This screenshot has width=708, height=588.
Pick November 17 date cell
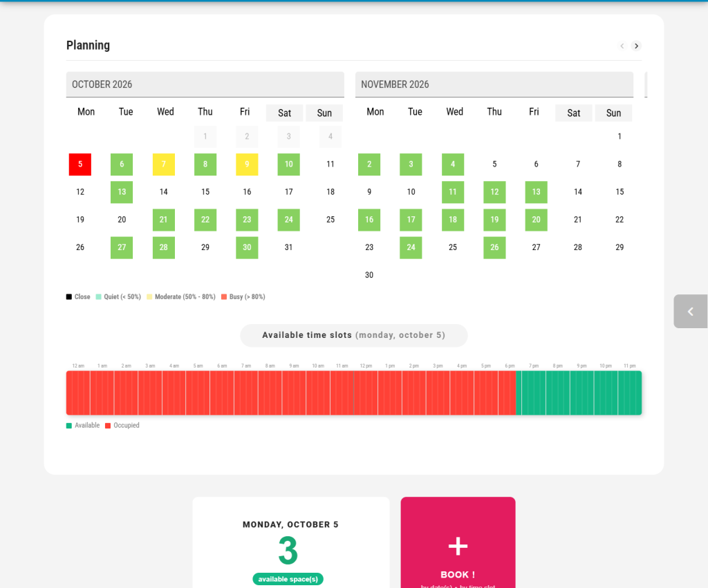point(411,220)
